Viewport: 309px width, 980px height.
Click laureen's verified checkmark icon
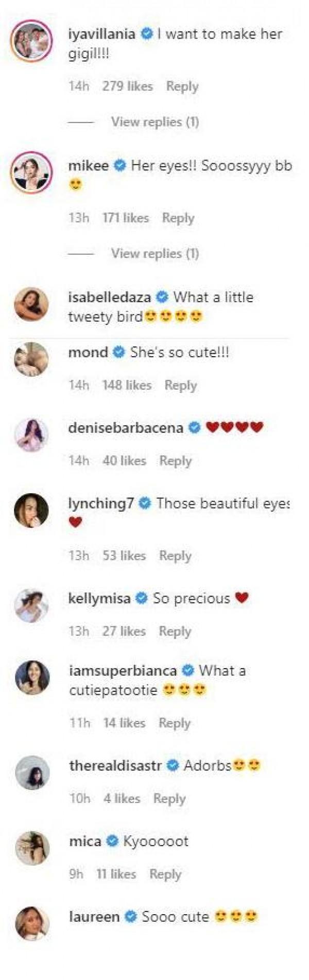point(131,917)
